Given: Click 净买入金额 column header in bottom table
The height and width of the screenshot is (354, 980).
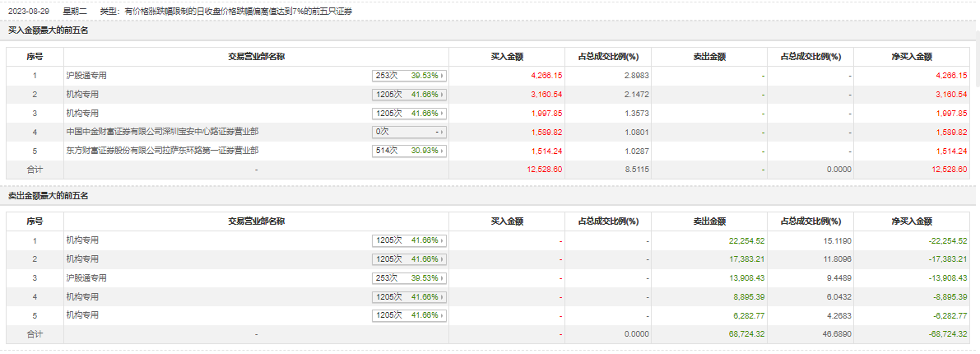Looking at the screenshot, I should coord(912,221).
